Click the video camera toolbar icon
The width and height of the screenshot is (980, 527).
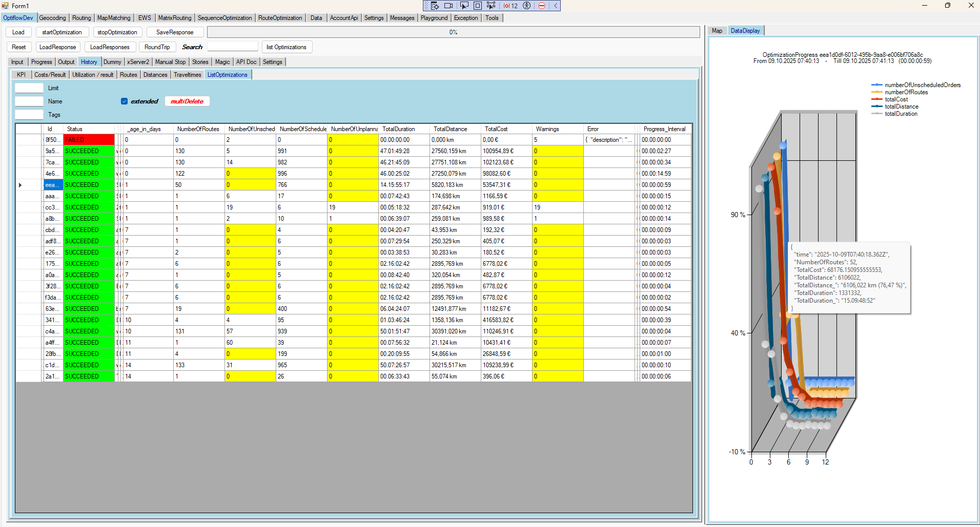448,6
